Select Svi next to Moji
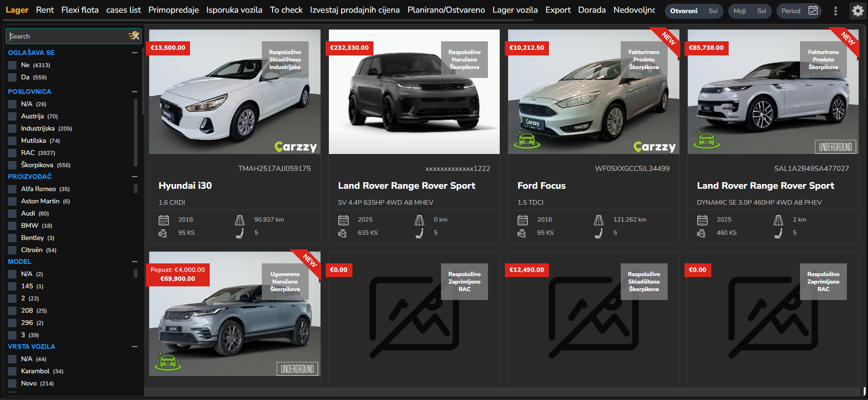 point(761,11)
